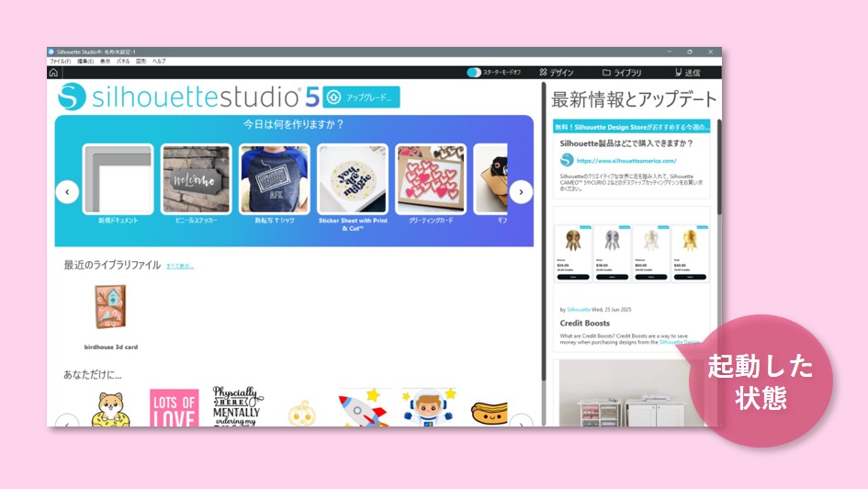Open the Physically Here Mentally design

(x=237, y=406)
